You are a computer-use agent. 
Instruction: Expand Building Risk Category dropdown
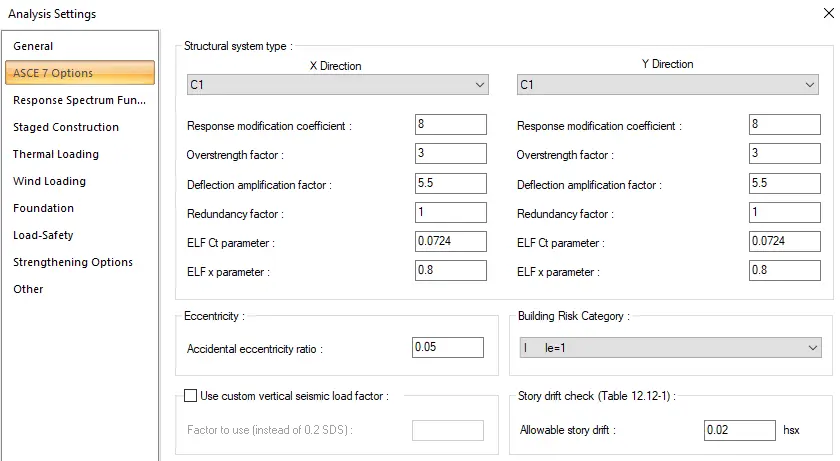pyautogui.click(x=670, y=347)
